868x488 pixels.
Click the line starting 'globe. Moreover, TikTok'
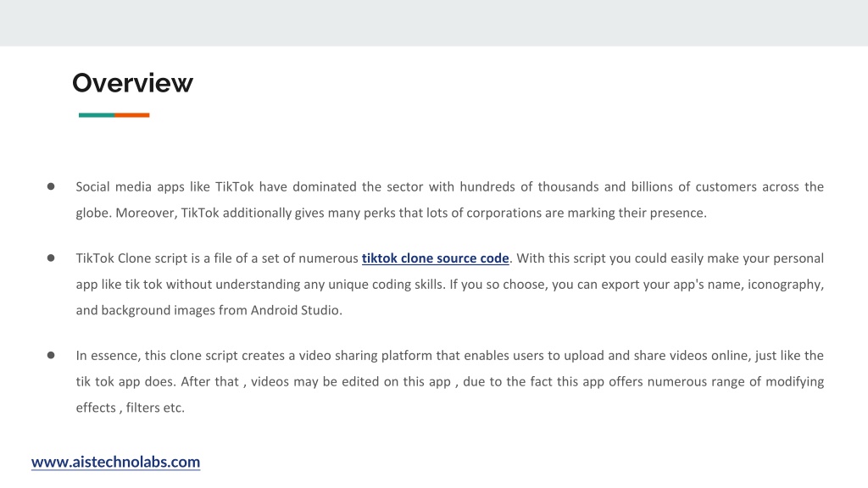[x=392, y=213]
